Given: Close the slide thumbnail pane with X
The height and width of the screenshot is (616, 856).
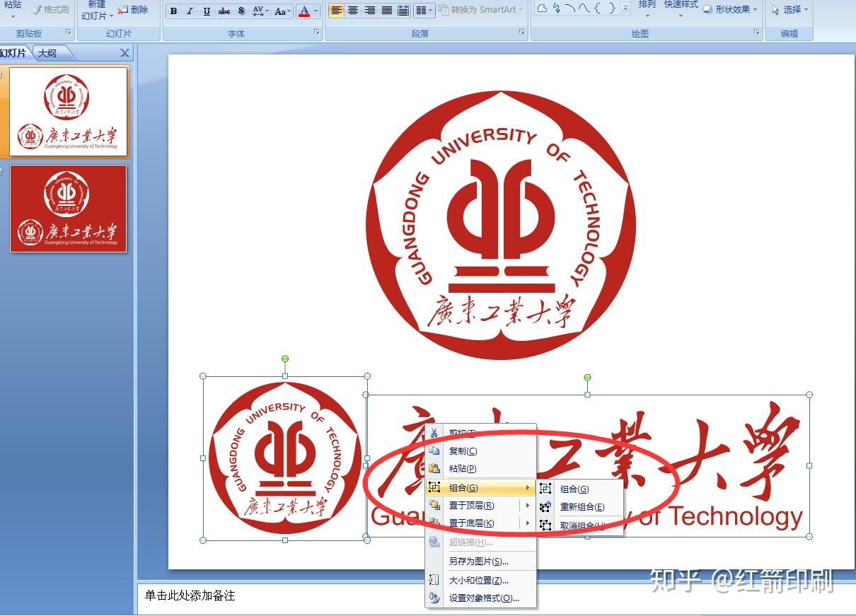Looking at the screenshot, I should (x=125, y=53).
